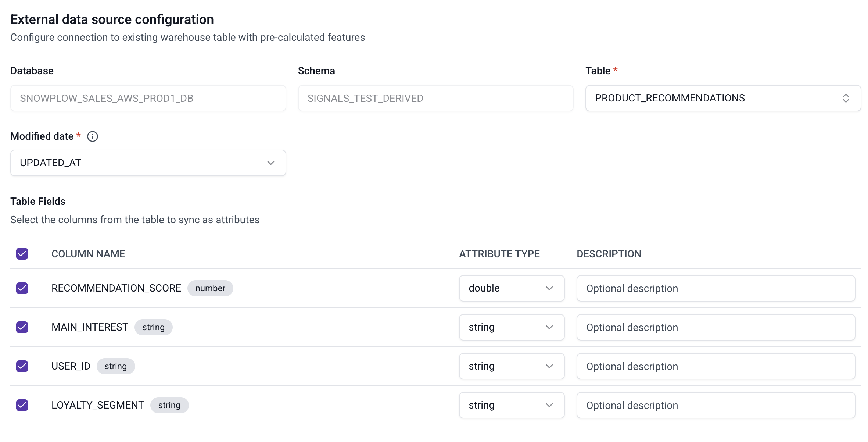Open the Modified date UPDATED_AT dropdown
Viewport: 868px width, 442px height.
tap(148, 163)
